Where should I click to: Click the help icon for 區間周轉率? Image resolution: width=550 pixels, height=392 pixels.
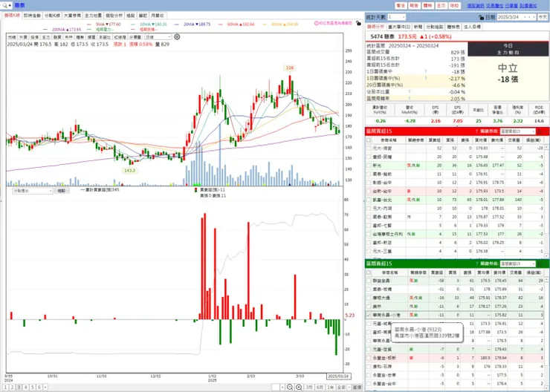(409, 99)
